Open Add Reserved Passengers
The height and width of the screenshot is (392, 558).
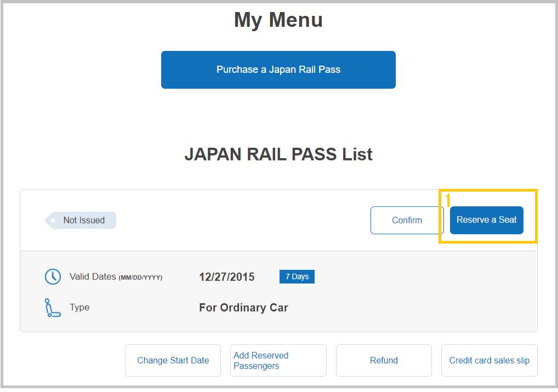pos(278,360)
